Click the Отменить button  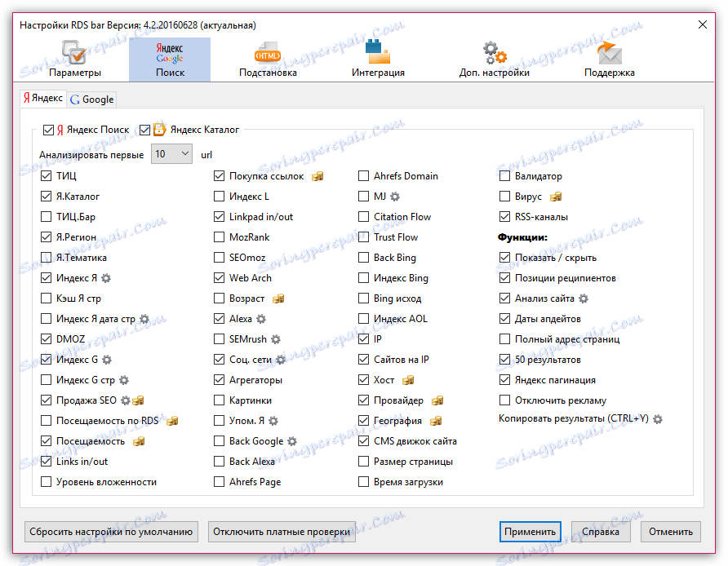point(671,532)
